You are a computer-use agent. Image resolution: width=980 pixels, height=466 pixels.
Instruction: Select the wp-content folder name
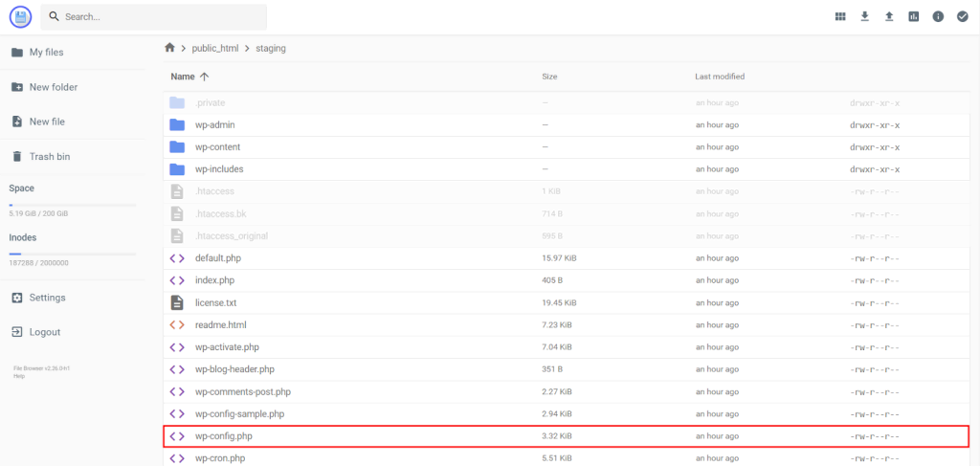pos(217,147)
